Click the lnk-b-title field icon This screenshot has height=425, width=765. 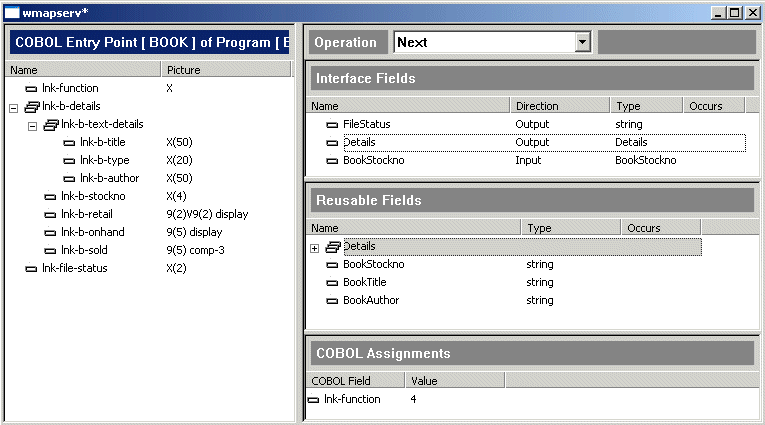point(69,142)
